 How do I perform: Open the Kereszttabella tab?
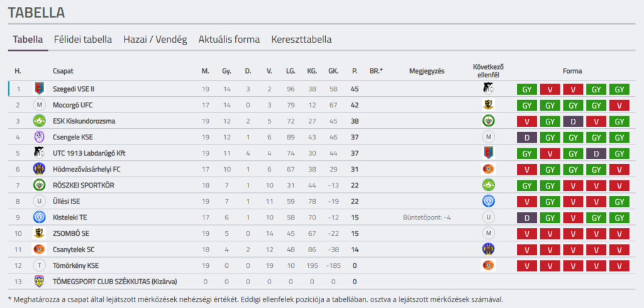pyautogui.click(x=301, y=40)
